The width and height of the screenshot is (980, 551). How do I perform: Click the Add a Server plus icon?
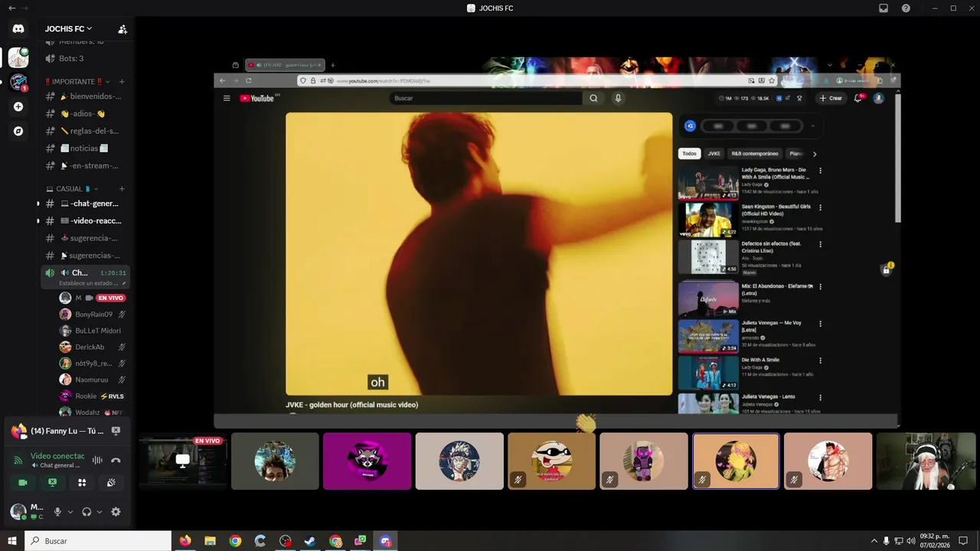[x=18, y=106]
